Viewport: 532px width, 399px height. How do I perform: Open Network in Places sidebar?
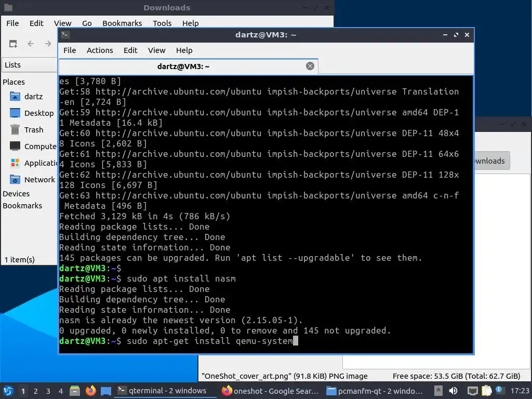coord(32,180)
